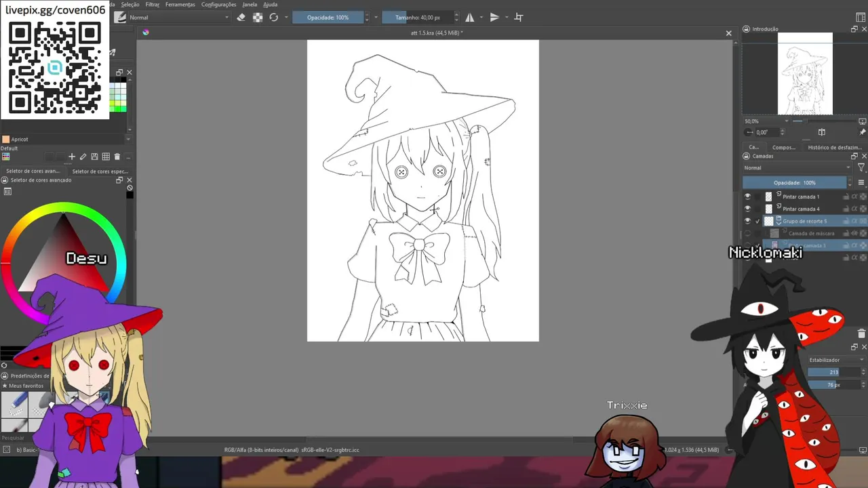This screenshot has height=488, width=868.
Task: Open the Janela menu
Action: pos(250,4)
